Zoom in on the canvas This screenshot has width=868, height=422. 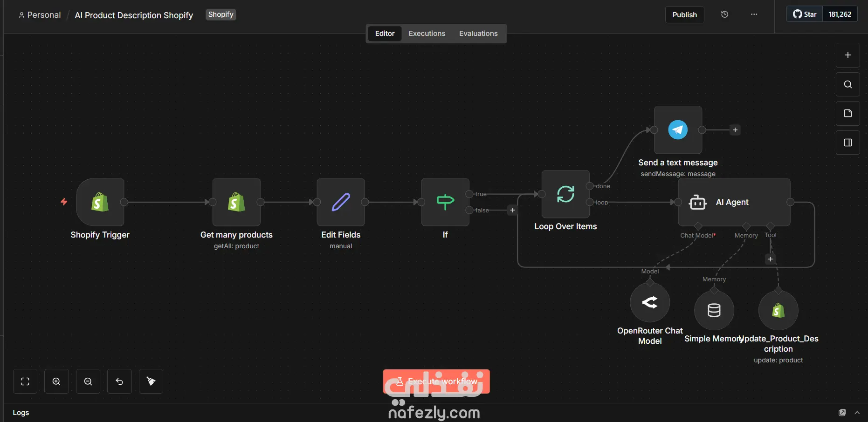(56, 381)
